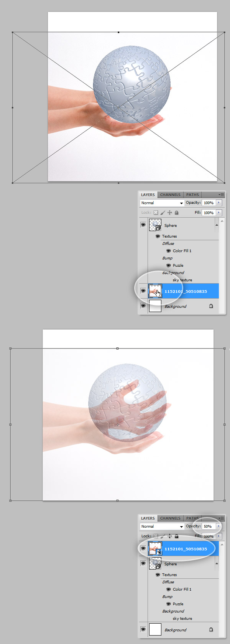230x644 pixels.
Task: Toggle Color Fill 1 texture visibility, lower panel
Action: click(x=168, y=590)
